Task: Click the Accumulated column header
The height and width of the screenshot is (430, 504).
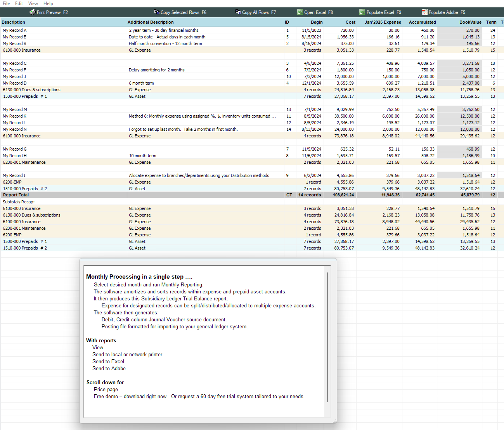Action: [422, 22]
